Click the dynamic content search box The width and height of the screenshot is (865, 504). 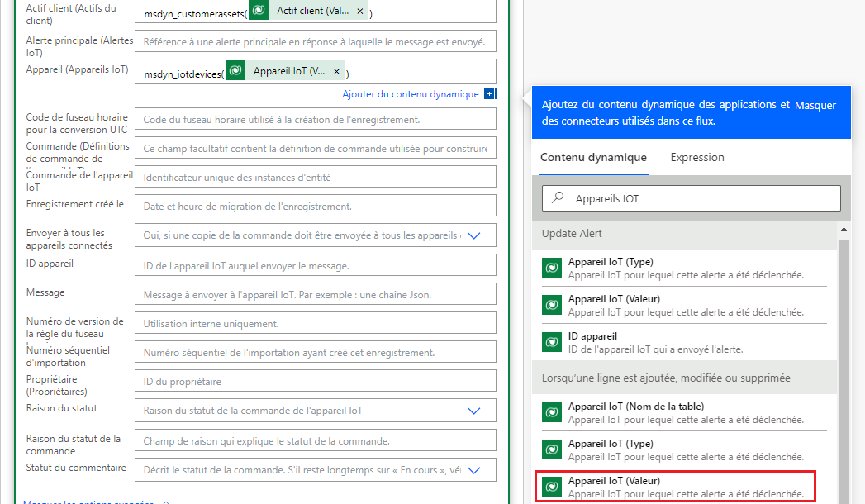pyautogui.click(x=692, y=198)
